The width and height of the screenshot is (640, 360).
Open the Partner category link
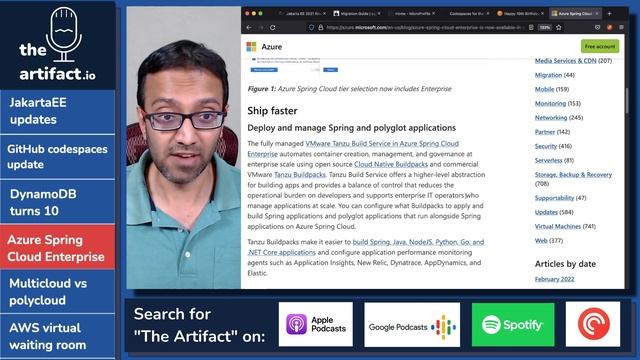pos(545,132)
